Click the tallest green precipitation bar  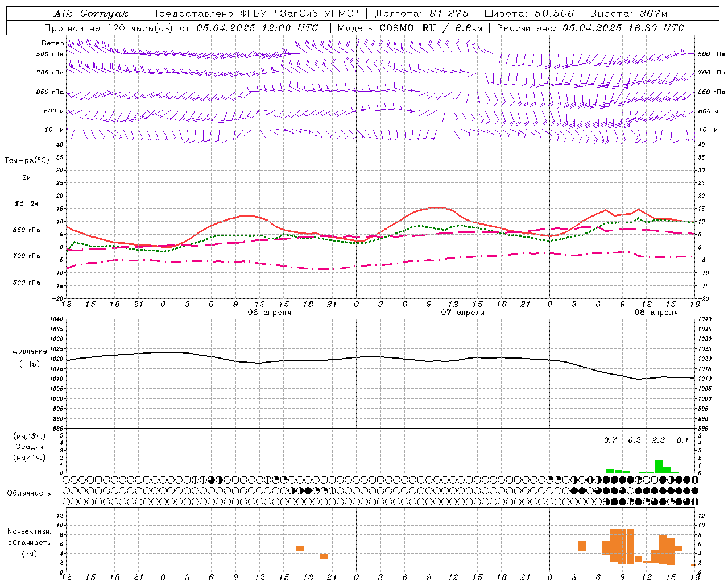click(x=659, y=466)
